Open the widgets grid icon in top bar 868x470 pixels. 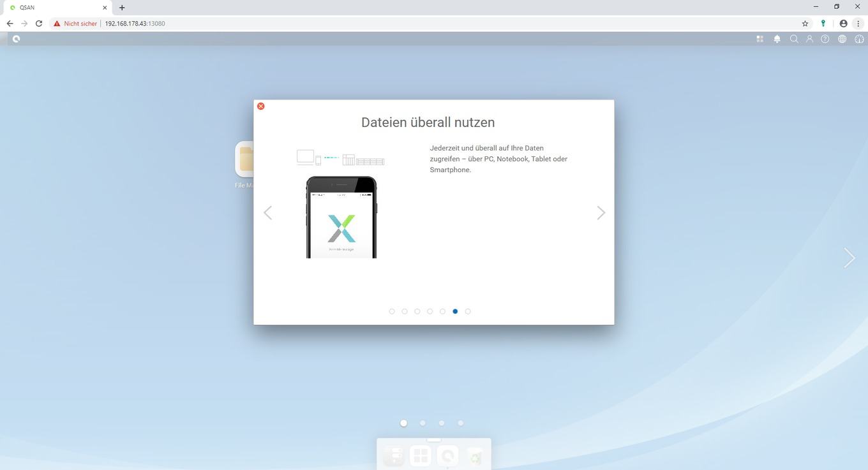coord(760,39)
